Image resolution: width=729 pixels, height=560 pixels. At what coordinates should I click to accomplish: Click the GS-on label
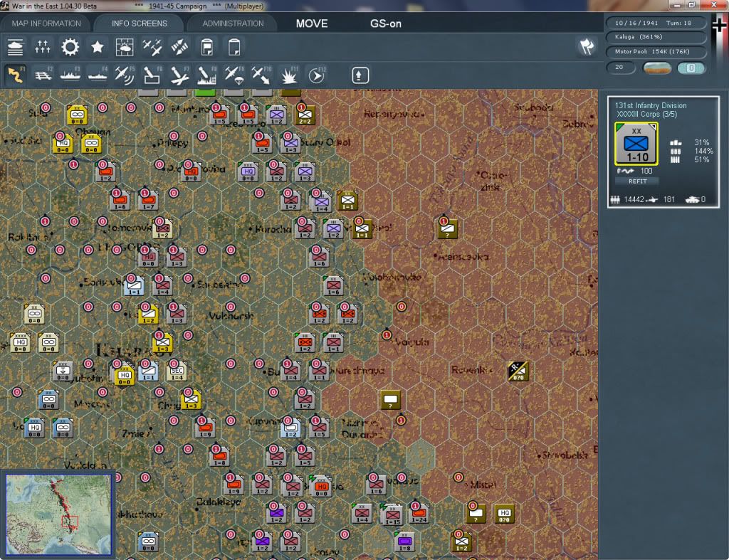pos(385,23)
